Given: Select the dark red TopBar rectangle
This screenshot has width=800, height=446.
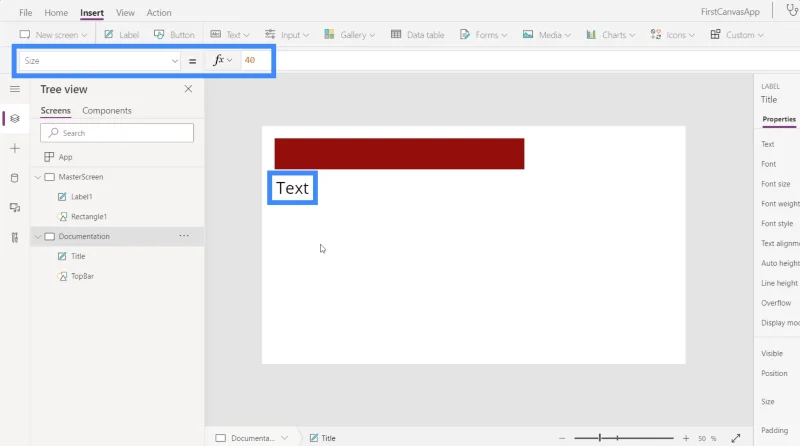Looking at the screenshot, I should click(399, 153).
